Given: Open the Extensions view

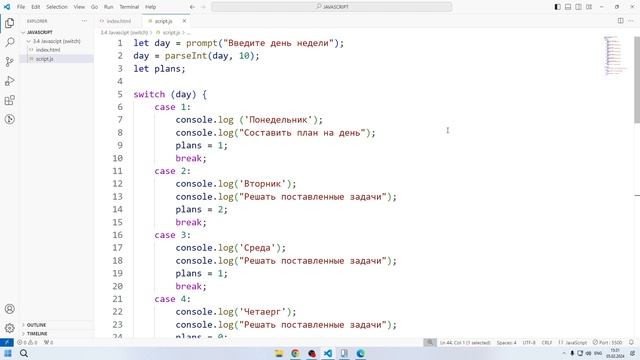Looking at the screenshot, I should [x=9, y=100].
